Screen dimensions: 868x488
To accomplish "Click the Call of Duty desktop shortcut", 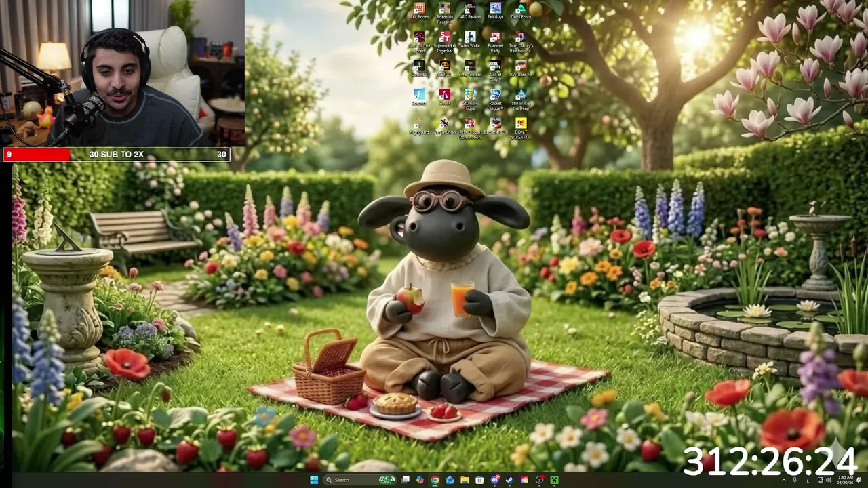I will coord(495,70).
